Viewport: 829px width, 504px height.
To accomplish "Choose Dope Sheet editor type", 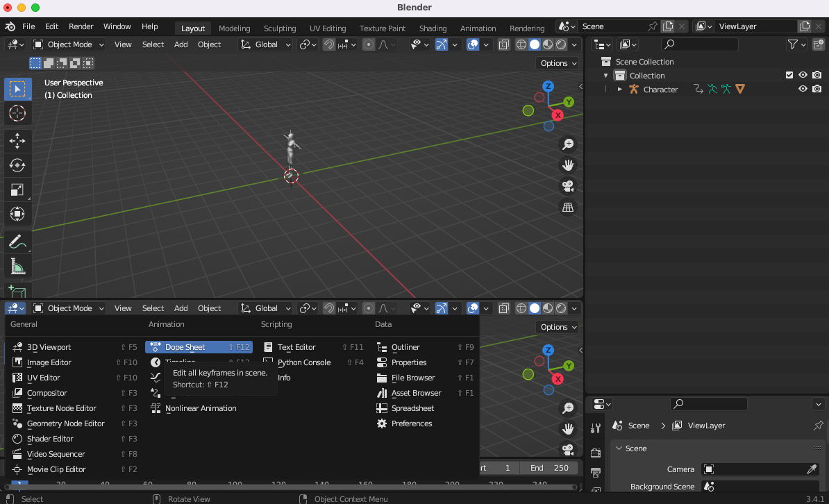I will pyautogui.click(x=199, y=347).
